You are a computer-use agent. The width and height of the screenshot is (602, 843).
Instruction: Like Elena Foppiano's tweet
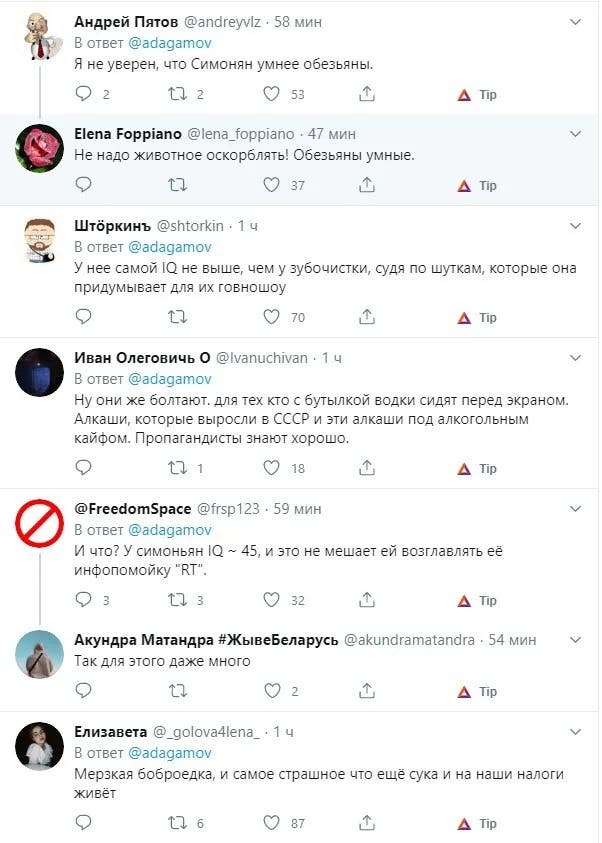point(271,185)
